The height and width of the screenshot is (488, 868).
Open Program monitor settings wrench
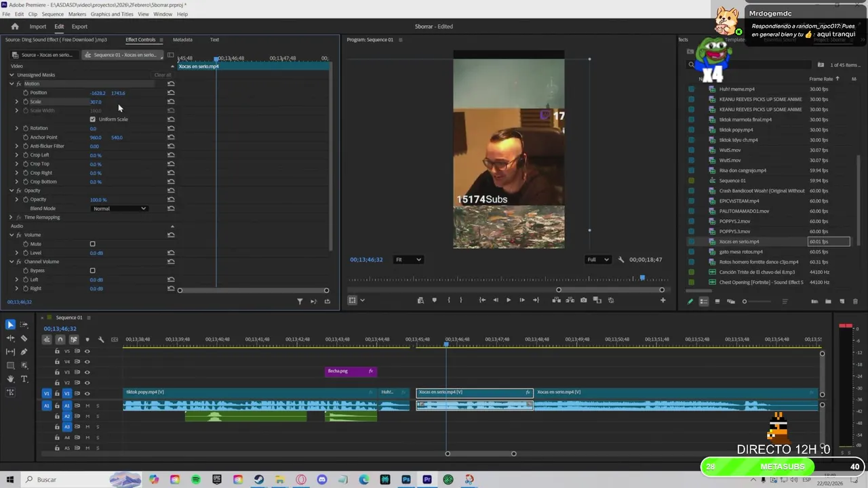pyautogui.click(x=620, y=260)
